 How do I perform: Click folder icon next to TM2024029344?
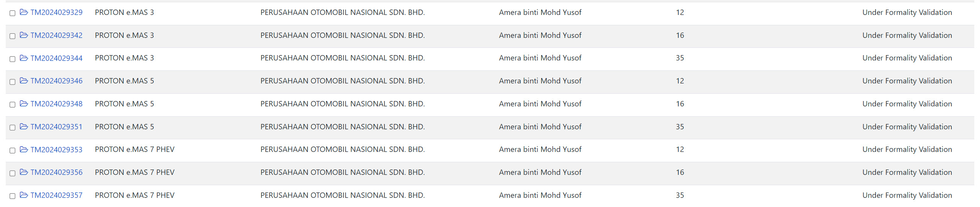(24, 58)
